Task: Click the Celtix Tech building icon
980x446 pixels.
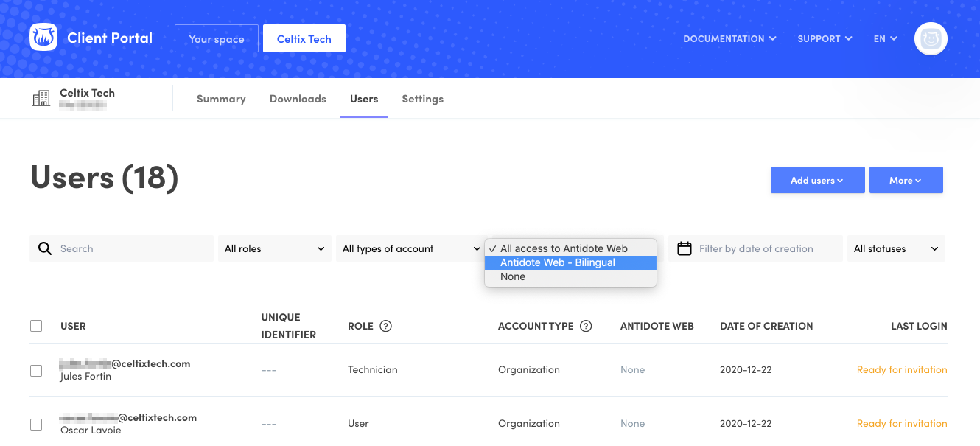Action: click(x=41, y=99)
